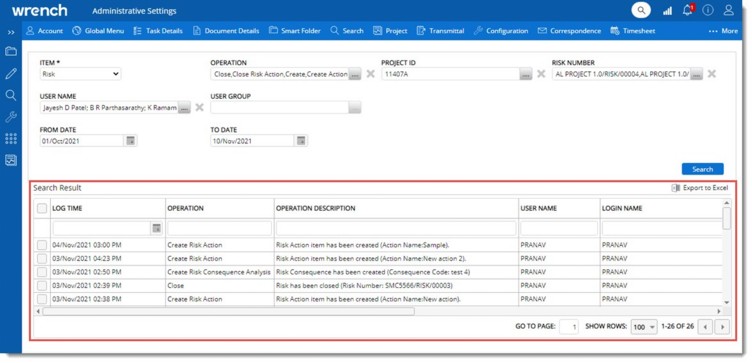
Task: Check the 04/Nov/2021 03:00 PM row
Action: (x=42, y=245)
